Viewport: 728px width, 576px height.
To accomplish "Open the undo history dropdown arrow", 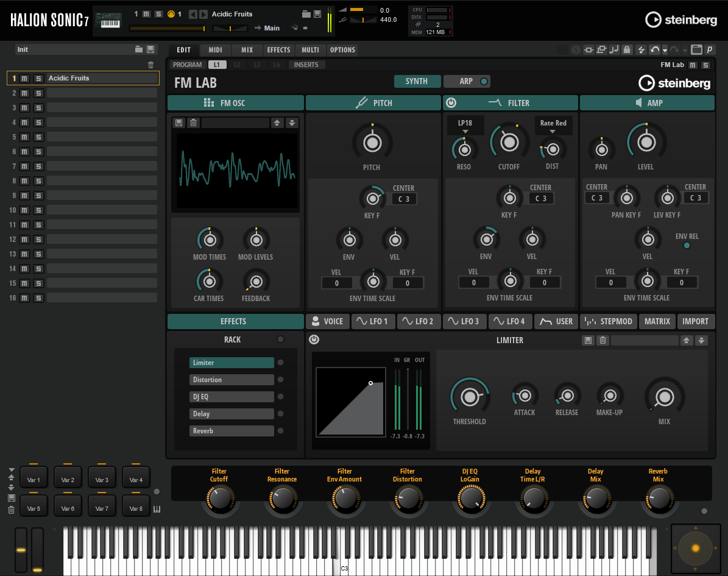I will pos(665,50).
